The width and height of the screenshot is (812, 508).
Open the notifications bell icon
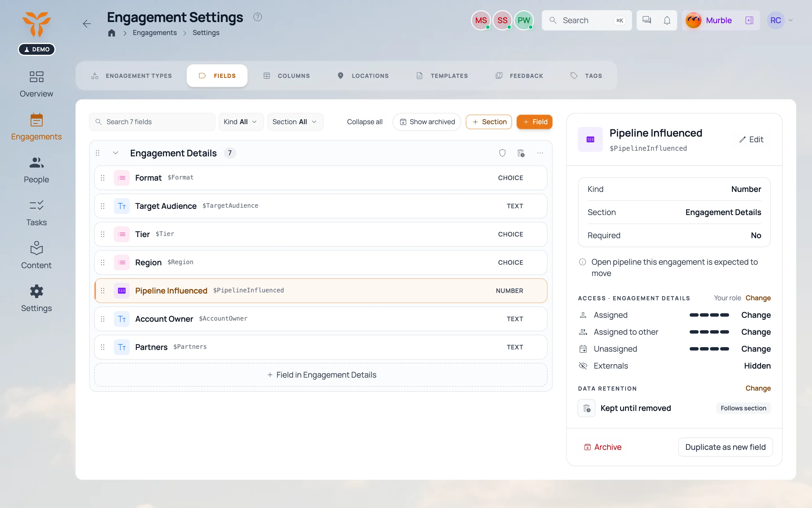[x=667, y=20]
